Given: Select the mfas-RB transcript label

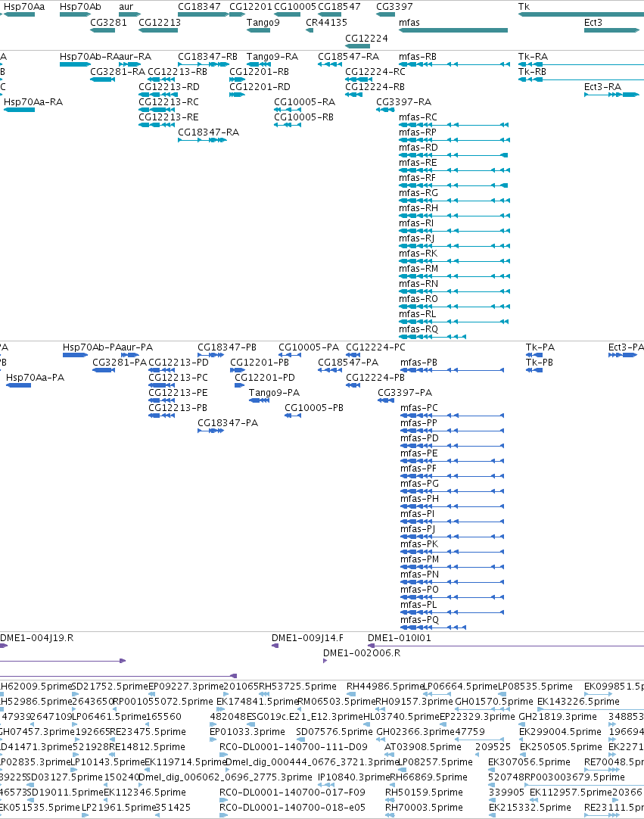Looking at the screenshot, I should point(417,57).
